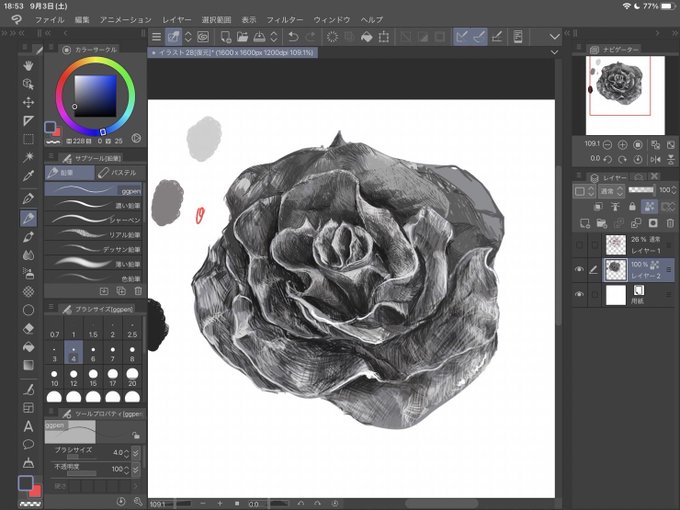This screenshot has height=510, width=680.
Task: Select the Pencil tool in toolbar
Action: point(28,218)
